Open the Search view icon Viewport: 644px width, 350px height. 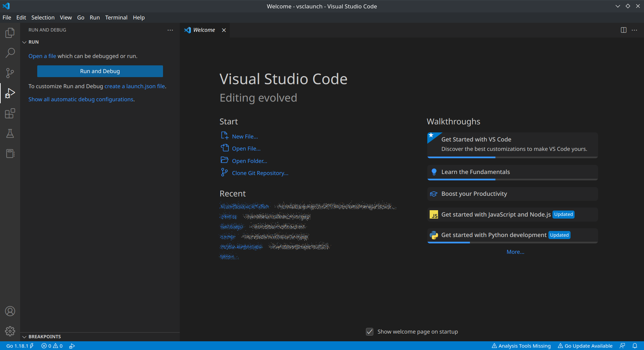pyautogui.click(x=10, y=53)
